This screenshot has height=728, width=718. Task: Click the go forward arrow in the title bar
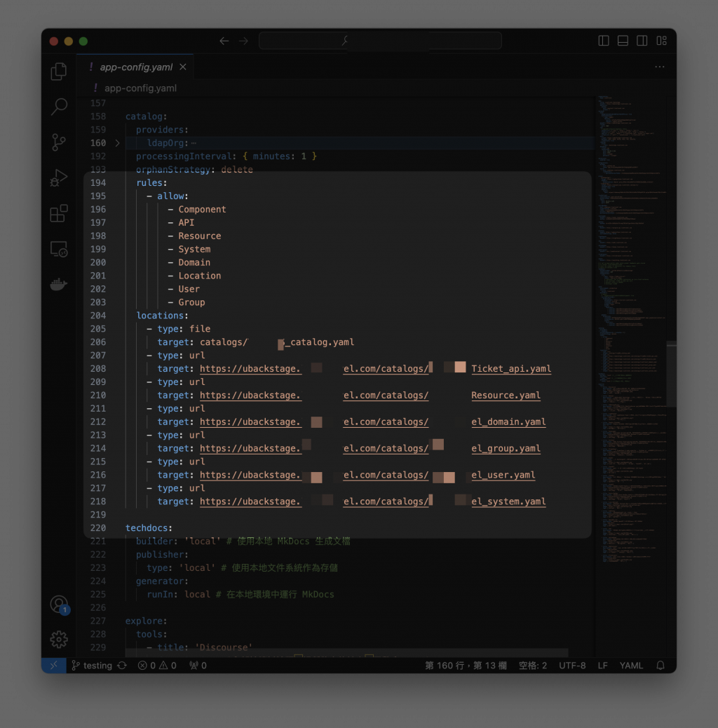(x=244, y=41)
